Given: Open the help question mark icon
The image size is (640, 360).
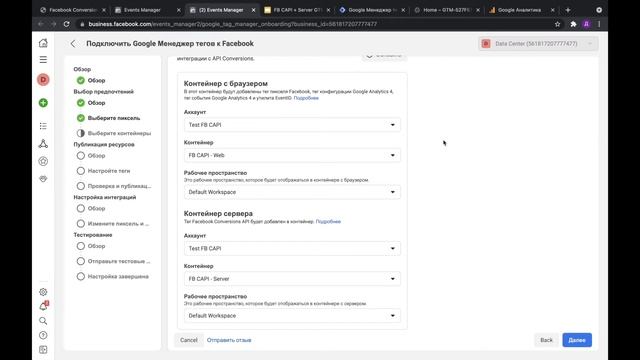Looking at the screenshot, I should [x=43, y=335].
